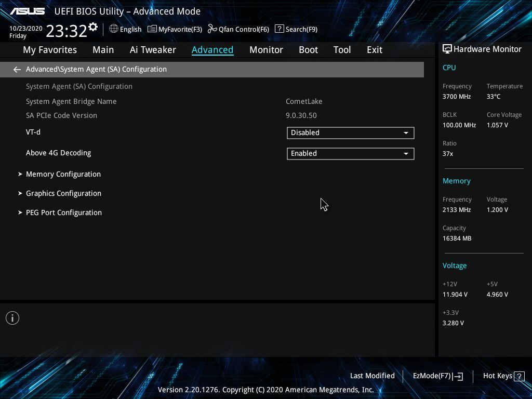Open Memory Configuration

pyautogui.click(x=63, y=174)
